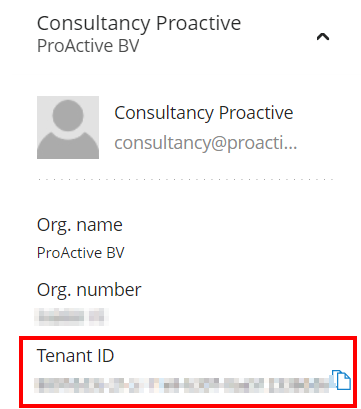Select the Org. name label

point(80,225)
